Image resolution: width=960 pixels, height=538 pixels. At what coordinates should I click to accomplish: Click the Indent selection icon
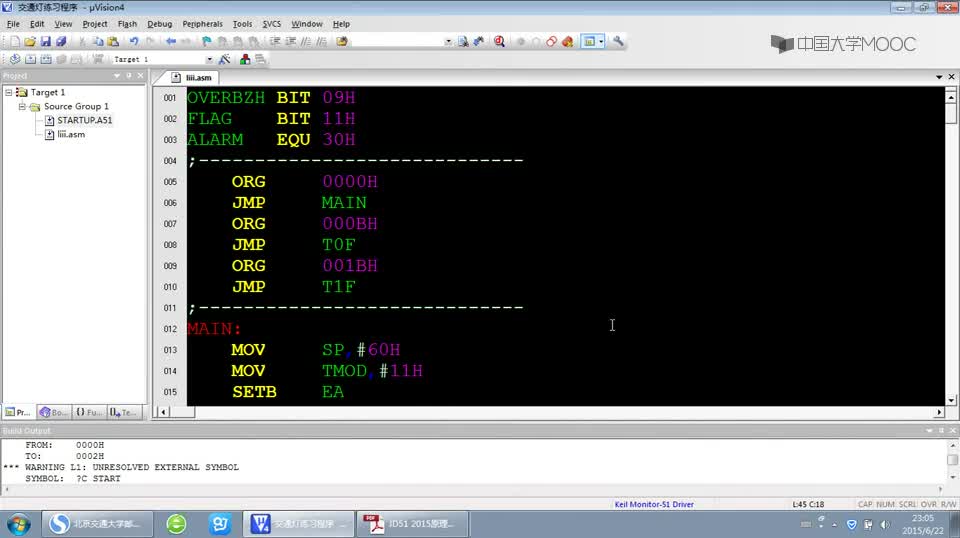[275, 42]
